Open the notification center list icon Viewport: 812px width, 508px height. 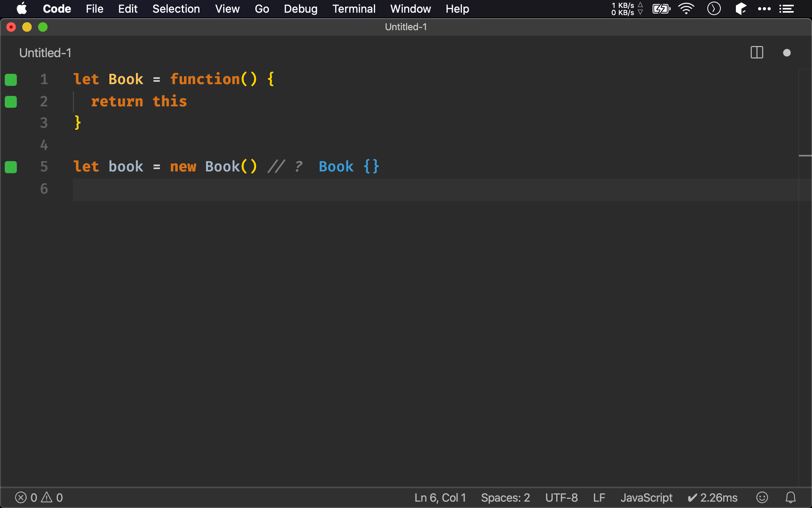click(786, 9)
